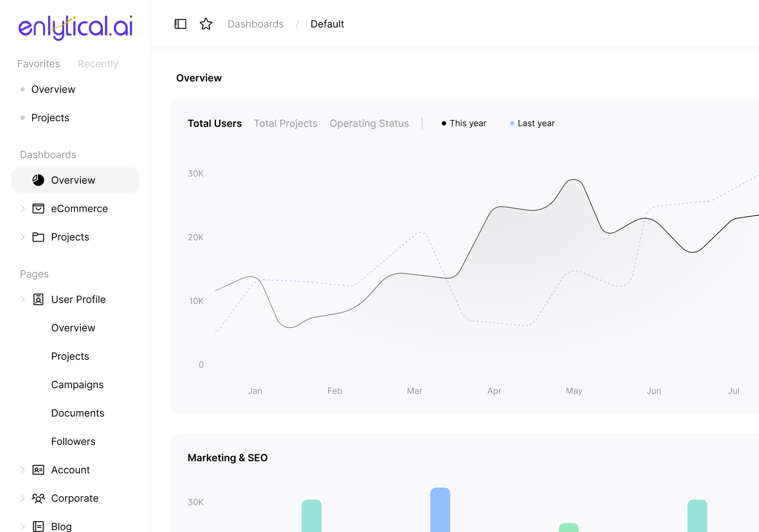Click the star favorite icon

[x=206, y=24]
